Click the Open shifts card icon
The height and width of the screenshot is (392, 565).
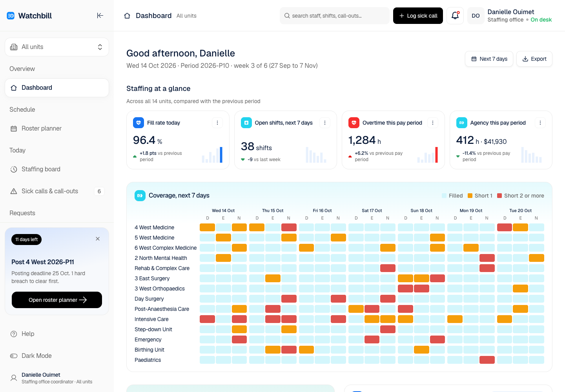tap(246, 123)
